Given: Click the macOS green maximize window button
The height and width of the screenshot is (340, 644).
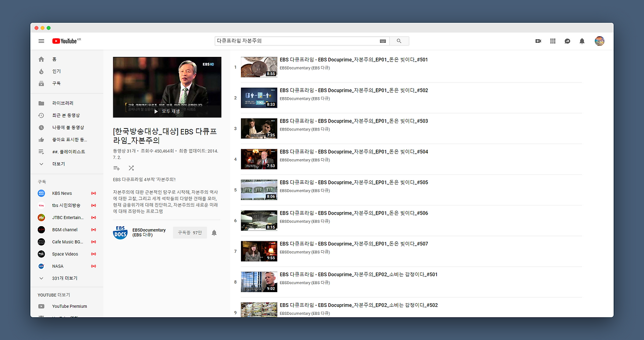Looking at the screenshot, I should click(48, 28).
